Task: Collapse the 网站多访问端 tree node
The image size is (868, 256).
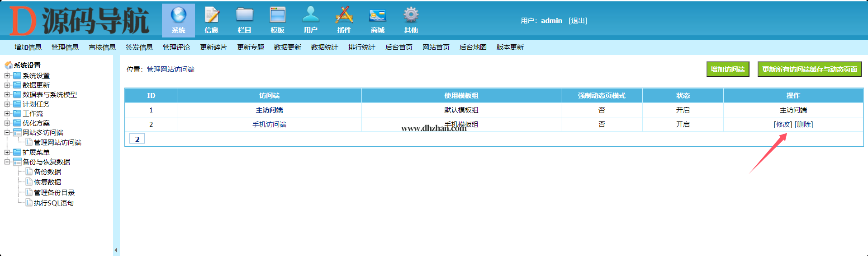Action: pyautogui.click(x=7, y=133)
